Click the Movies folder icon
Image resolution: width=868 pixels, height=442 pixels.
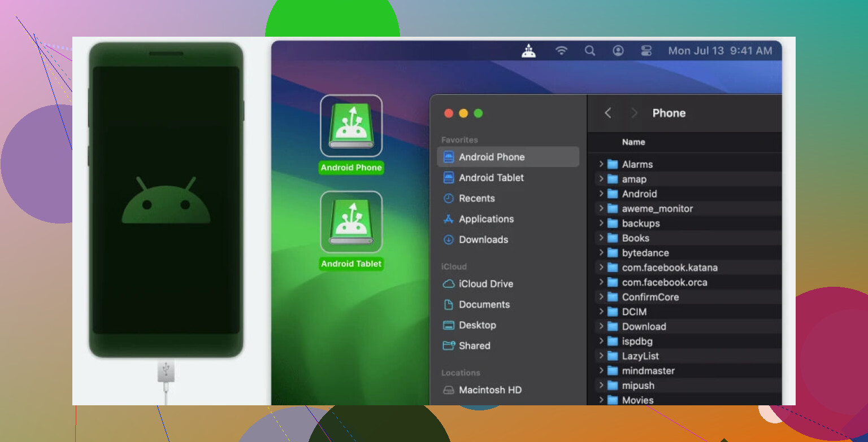point(613,400)
